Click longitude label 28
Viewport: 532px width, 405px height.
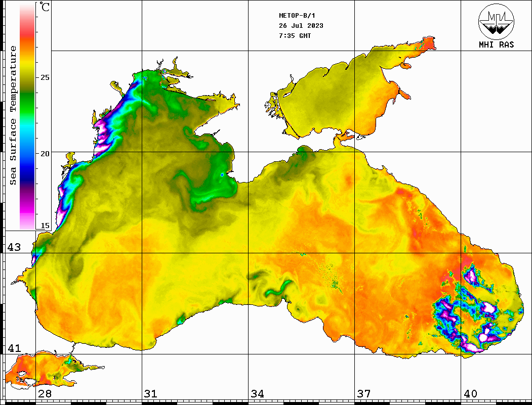click(x=45, y=394)
